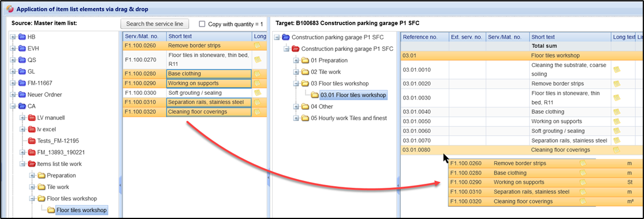The width and height of the screenshot is (644, 219).
Task: Click the blue HB folder icon
Action: click(x=22, y=37)
